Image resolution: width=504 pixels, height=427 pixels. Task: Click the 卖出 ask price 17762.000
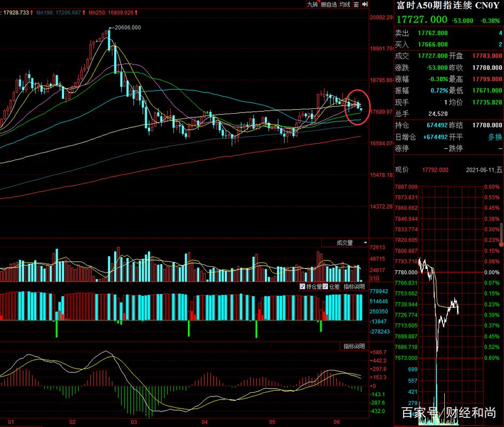point(432,33)
